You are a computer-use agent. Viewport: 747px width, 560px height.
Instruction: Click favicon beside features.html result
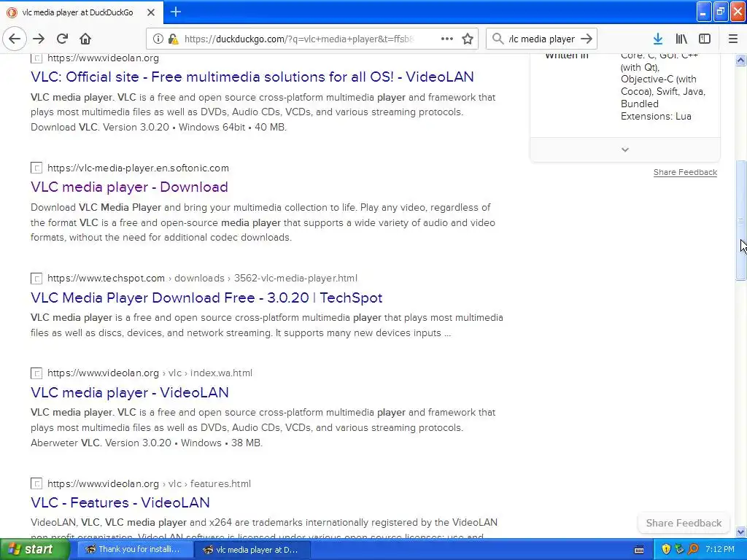click(x=36, y=484)
